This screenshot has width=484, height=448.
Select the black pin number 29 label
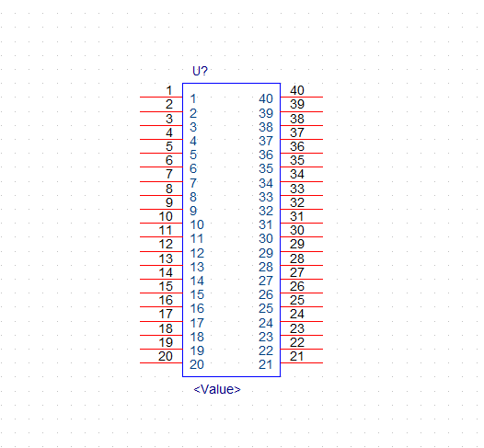[x=297, y=245]
